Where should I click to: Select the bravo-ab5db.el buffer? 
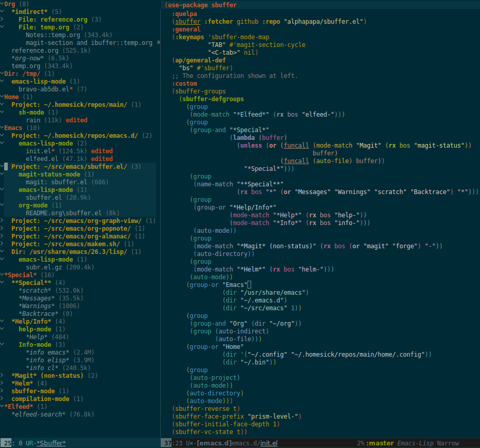click(x=53, y=89)
